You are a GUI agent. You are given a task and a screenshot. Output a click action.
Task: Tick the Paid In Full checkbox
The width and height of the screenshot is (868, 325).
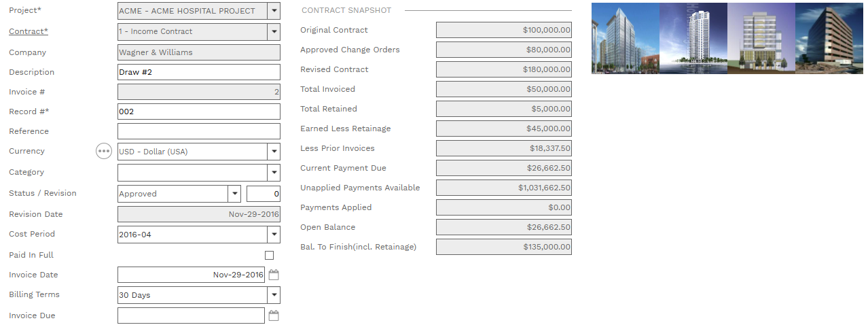pos(269,256)
